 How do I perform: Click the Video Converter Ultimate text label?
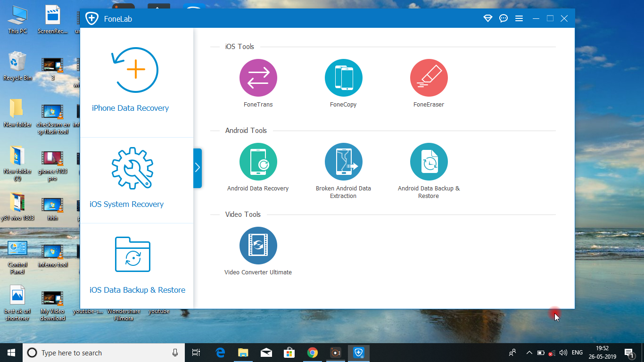tap(258, 272)
